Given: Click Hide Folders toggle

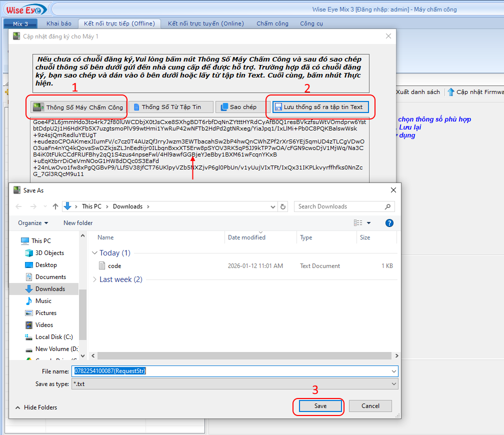Looking at the screenshot, I should 36,407.
